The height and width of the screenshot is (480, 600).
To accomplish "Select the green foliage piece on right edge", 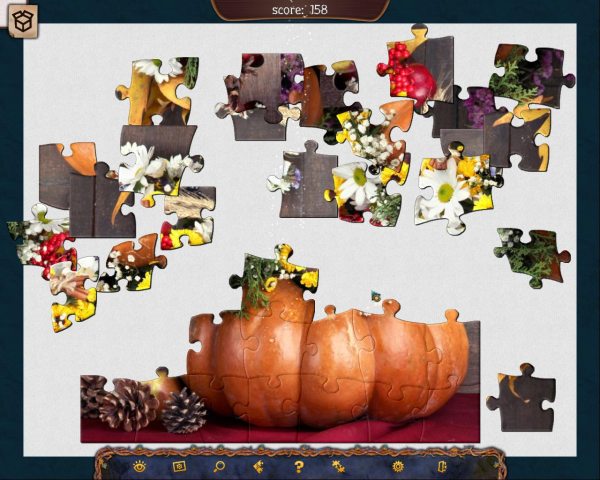I will click(x=530, y=256).
